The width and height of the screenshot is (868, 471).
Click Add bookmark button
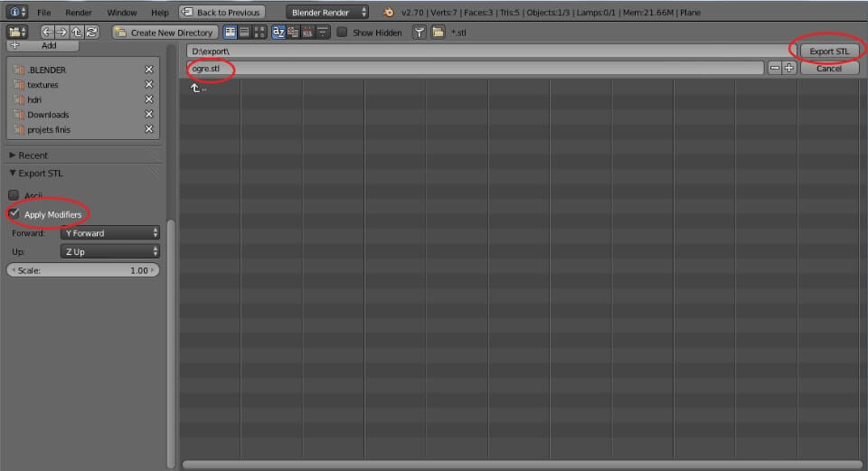pyautogui.click(x=43, y=45)
